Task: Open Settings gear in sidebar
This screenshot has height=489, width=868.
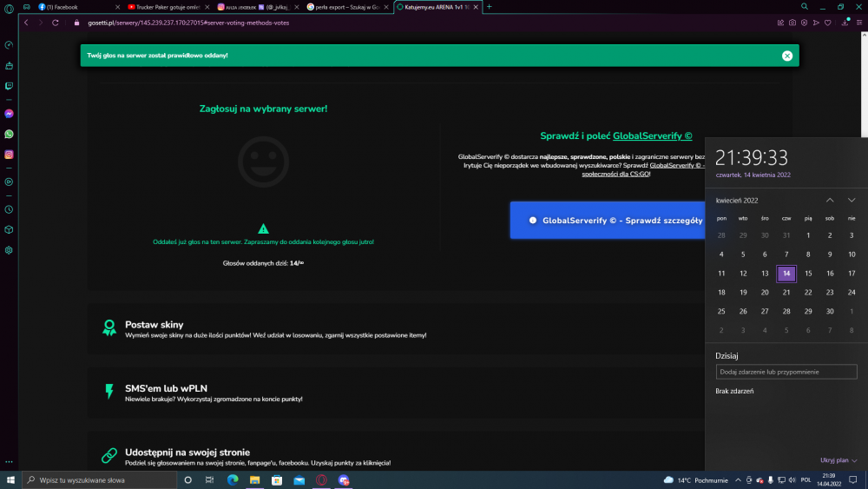Action: point(9,250)
